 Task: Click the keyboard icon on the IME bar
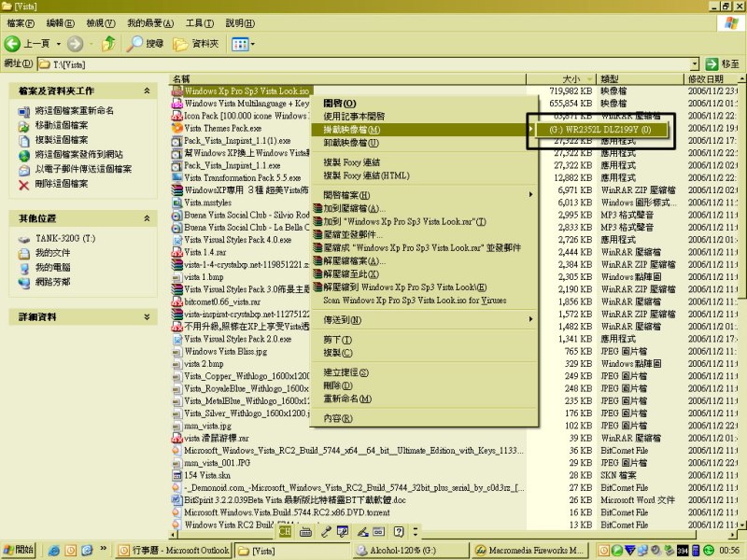point(306,532)
